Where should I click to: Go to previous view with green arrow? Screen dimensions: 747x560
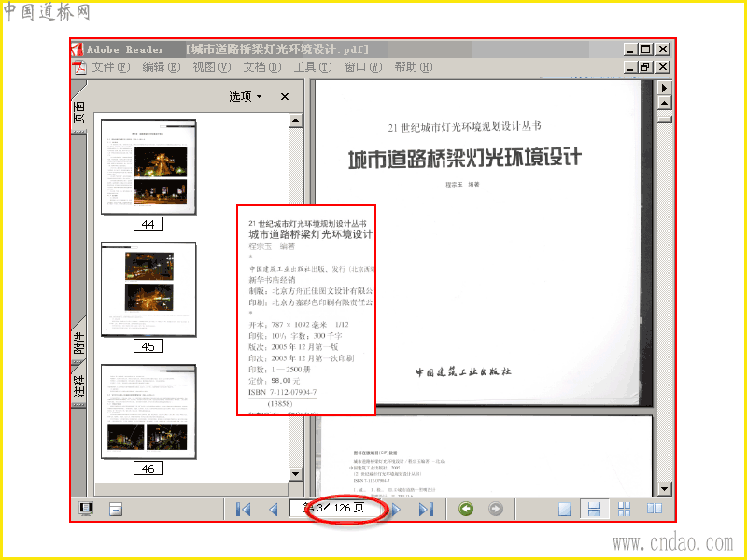(466, 509)
